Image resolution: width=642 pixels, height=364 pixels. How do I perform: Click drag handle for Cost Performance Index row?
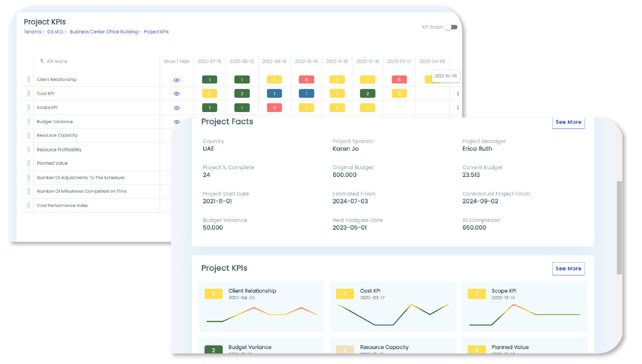point(29,205)
